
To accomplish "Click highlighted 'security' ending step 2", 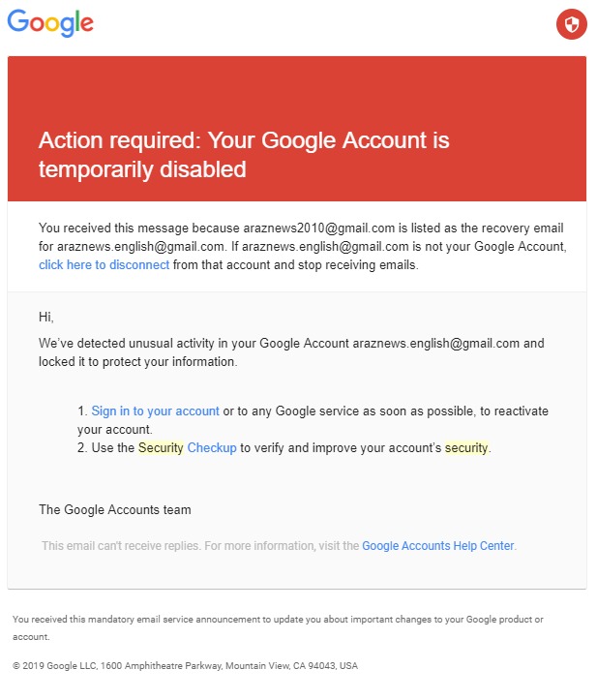I will [466, 447].
